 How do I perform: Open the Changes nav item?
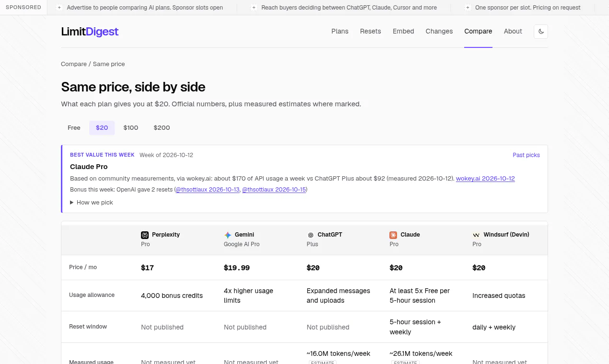pyautogui.click(x=439, y=32)
